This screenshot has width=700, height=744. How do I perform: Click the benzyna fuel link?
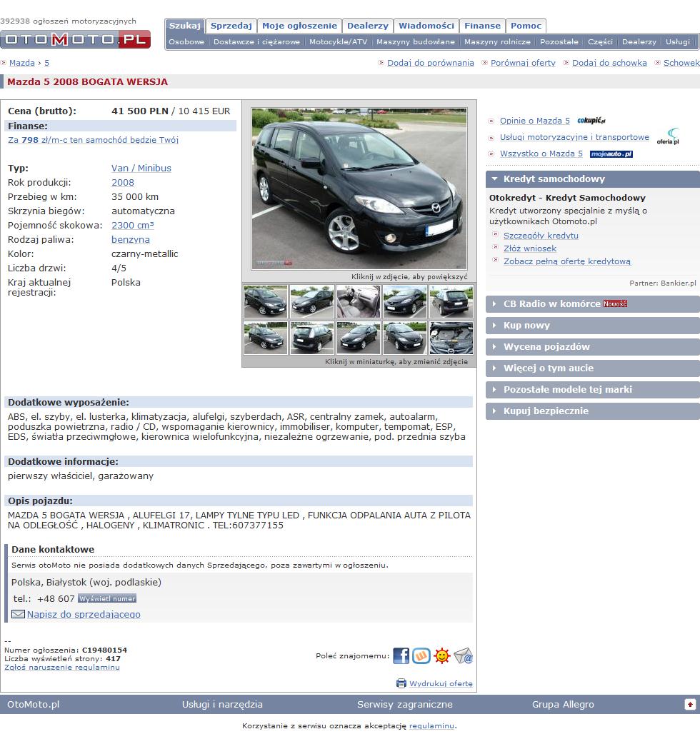click(x=131, y=239)
